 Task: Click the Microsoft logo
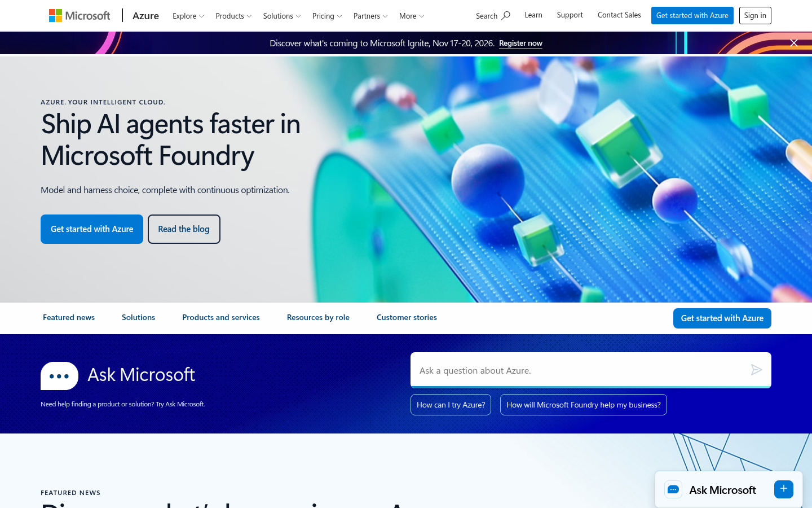click(80, 16)
